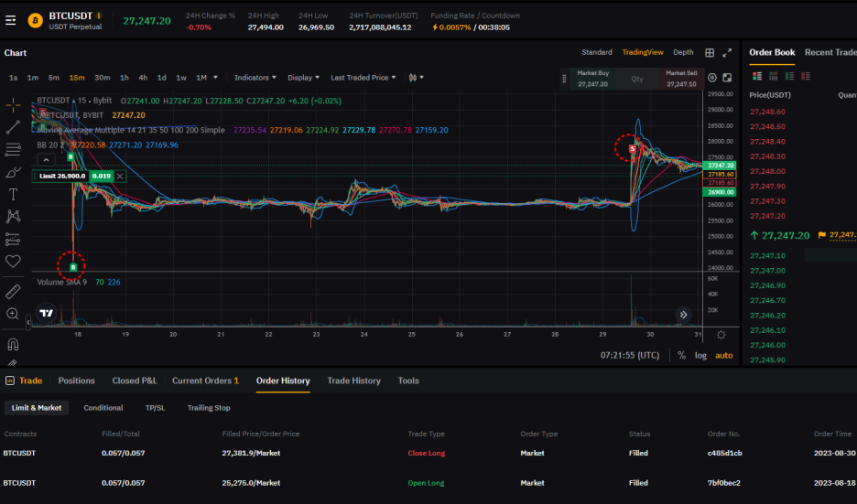
Task: Switch order book to horizontal columns view
Action: pos(774,76)
